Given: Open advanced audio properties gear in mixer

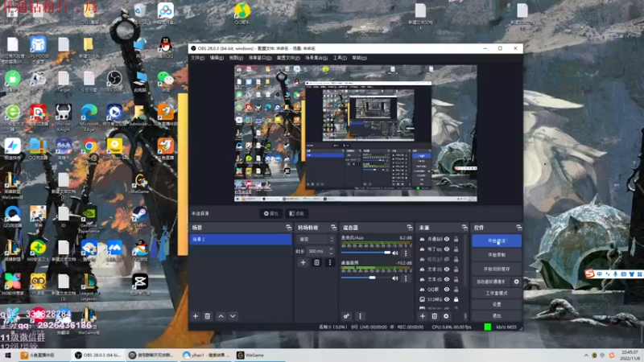Looking at the screenshot, I should [346, 316].
